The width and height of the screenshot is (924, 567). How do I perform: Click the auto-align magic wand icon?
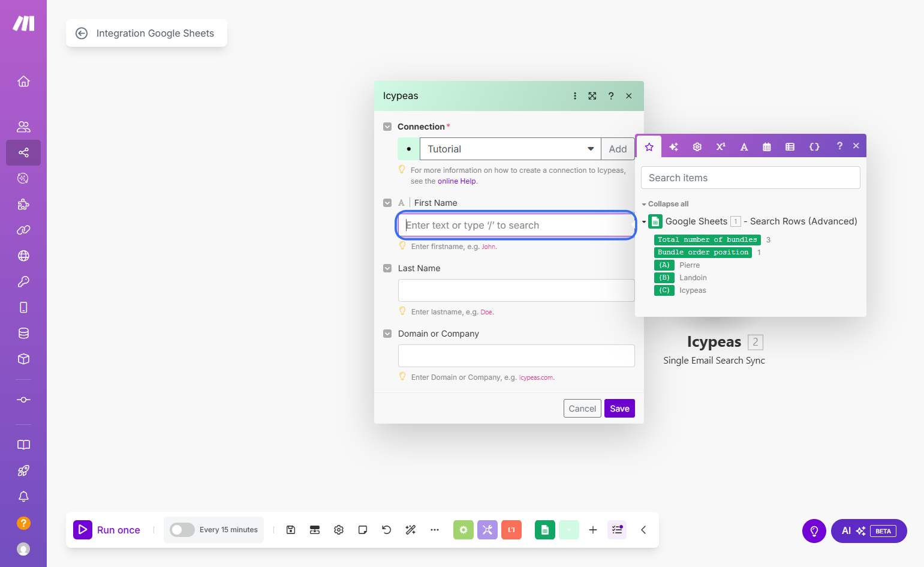pos(411,530)
